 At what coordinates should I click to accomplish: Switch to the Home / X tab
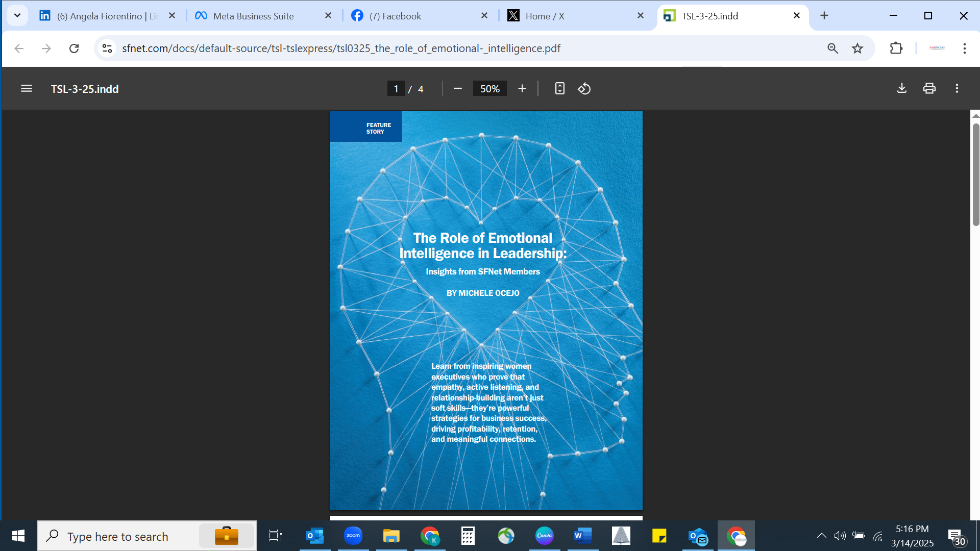545,16
